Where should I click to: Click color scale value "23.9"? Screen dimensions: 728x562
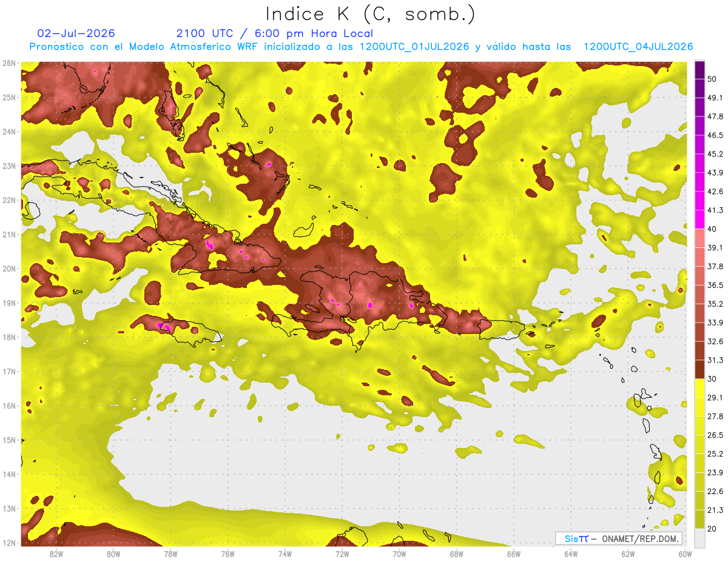[716, 472]
